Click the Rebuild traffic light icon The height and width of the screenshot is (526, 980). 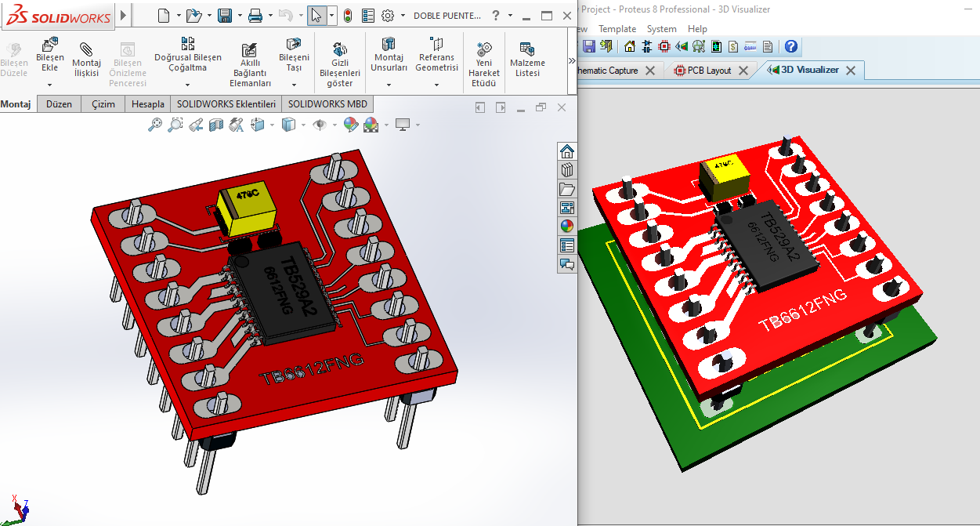click(x=347, y=15)
